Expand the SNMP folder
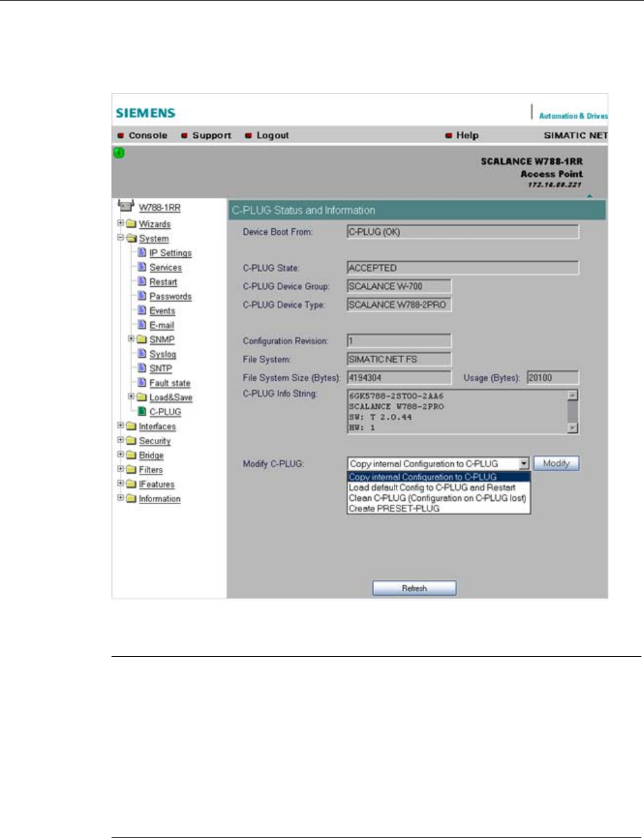The image size is (644, 838). [x=131, y=338]
